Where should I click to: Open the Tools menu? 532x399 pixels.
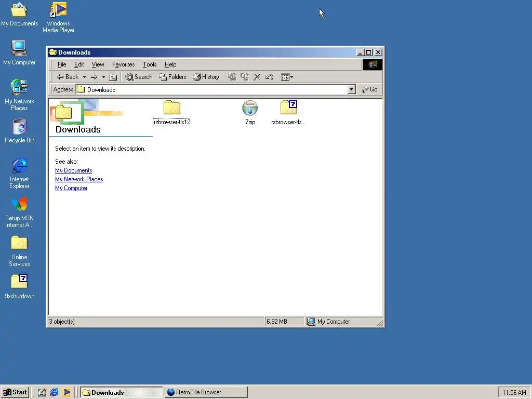[150, 64]
